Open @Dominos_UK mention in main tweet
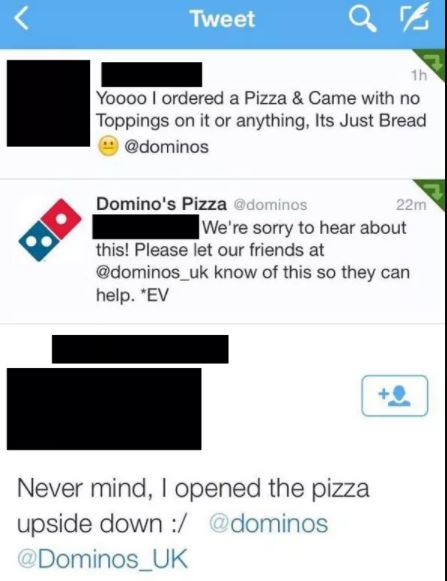Screen dimensions: 447x581 [x=102, y=558]
